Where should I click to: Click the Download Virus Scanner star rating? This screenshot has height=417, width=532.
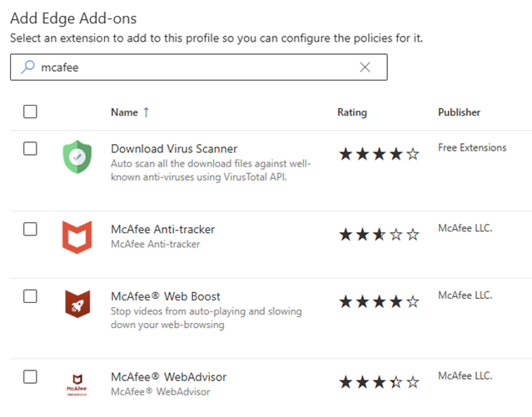379,154
